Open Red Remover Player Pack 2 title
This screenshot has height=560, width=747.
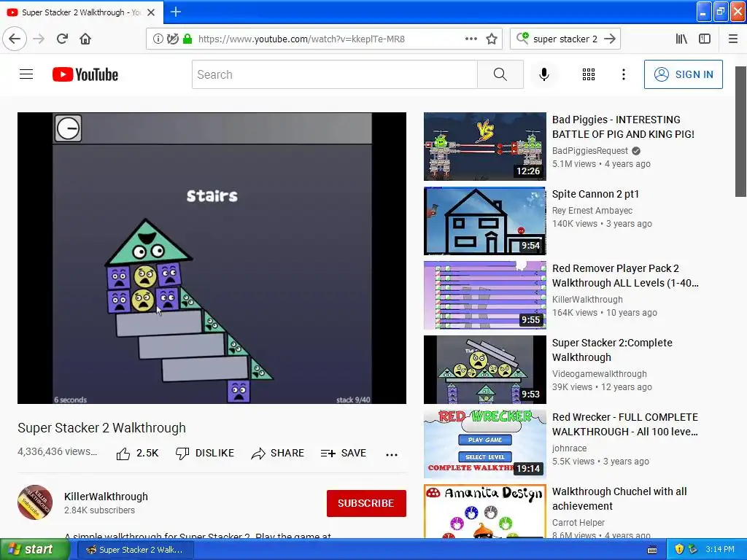(625, 276)
